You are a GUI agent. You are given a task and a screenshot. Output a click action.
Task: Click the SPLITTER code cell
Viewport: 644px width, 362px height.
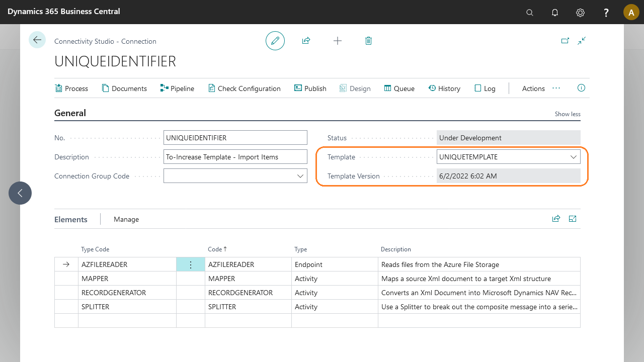(248, 307)
